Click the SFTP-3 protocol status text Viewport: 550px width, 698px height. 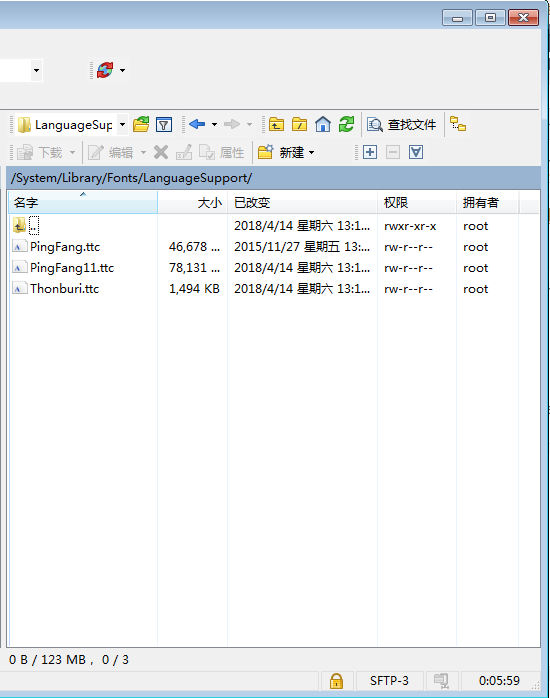389,681
